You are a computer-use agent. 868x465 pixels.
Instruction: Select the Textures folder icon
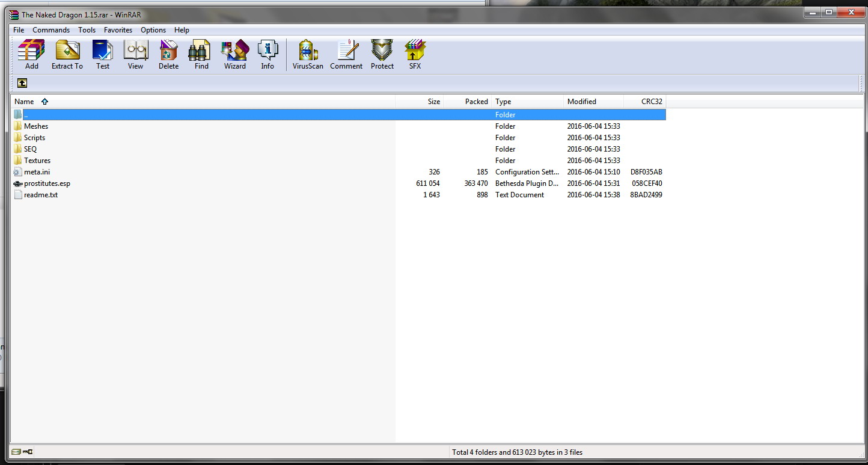[x=18, y=161]
